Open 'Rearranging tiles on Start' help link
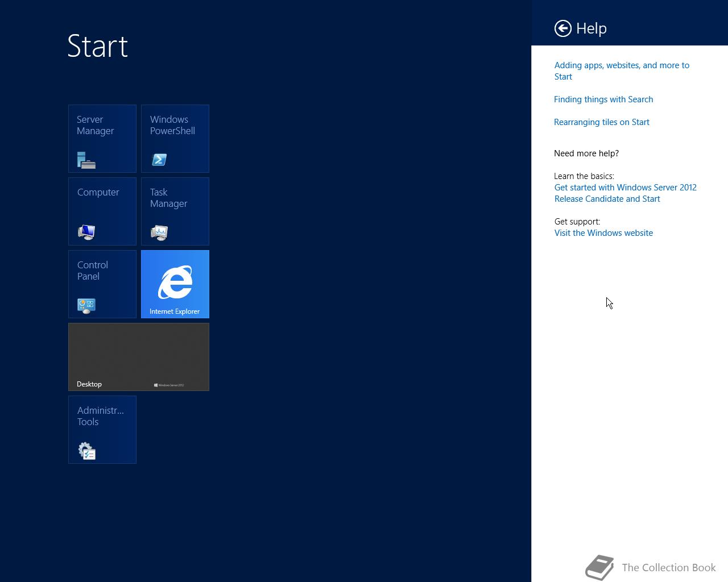The width and height of the screenshot is (728, 582). [x=602, y=122]
